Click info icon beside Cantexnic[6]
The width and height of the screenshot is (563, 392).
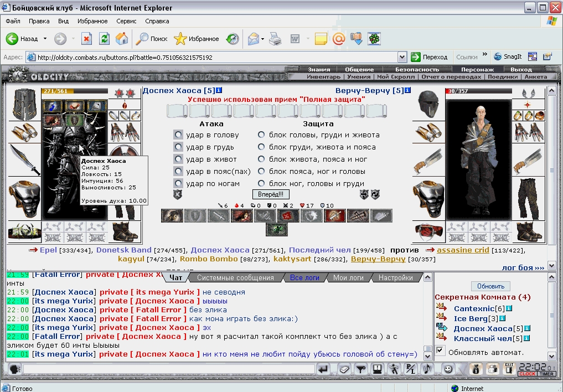[x=509, y=308]
